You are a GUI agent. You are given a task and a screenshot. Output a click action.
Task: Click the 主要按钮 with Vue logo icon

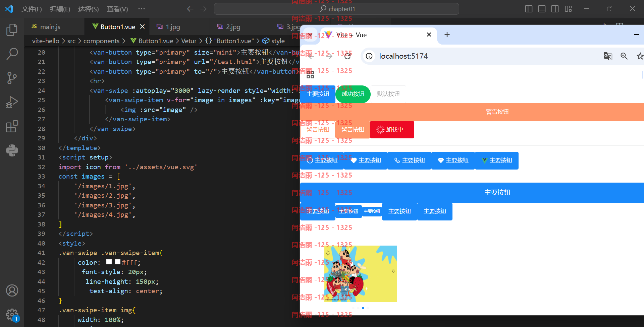497,160
